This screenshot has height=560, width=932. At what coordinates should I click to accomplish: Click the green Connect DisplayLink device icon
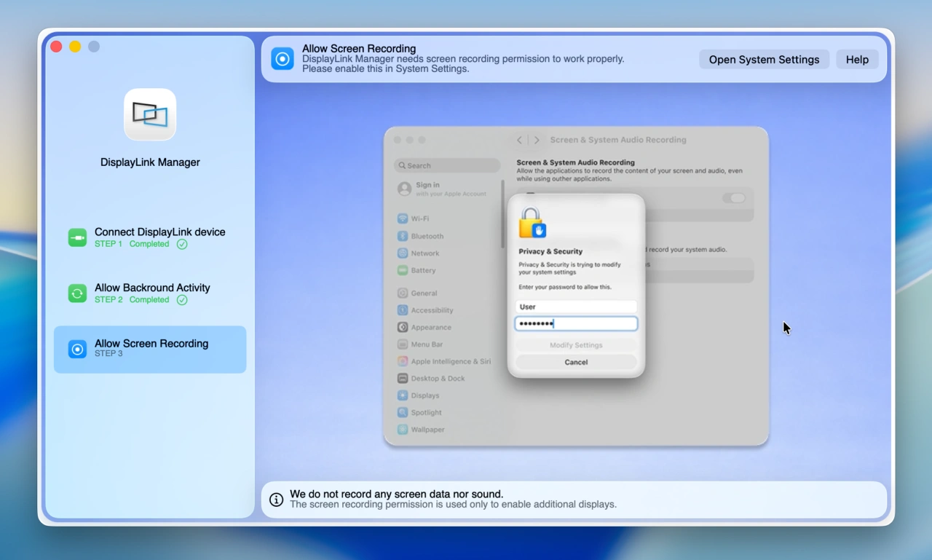77,237
